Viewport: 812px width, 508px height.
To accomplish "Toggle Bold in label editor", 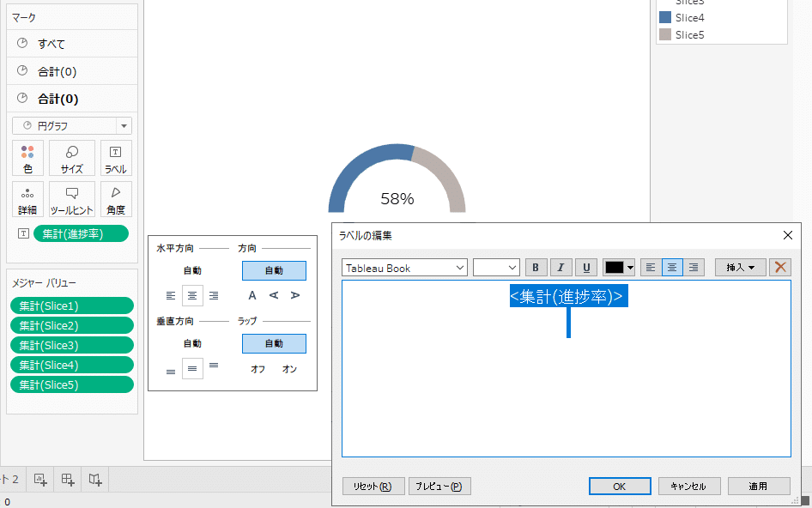I will (536, 267).
